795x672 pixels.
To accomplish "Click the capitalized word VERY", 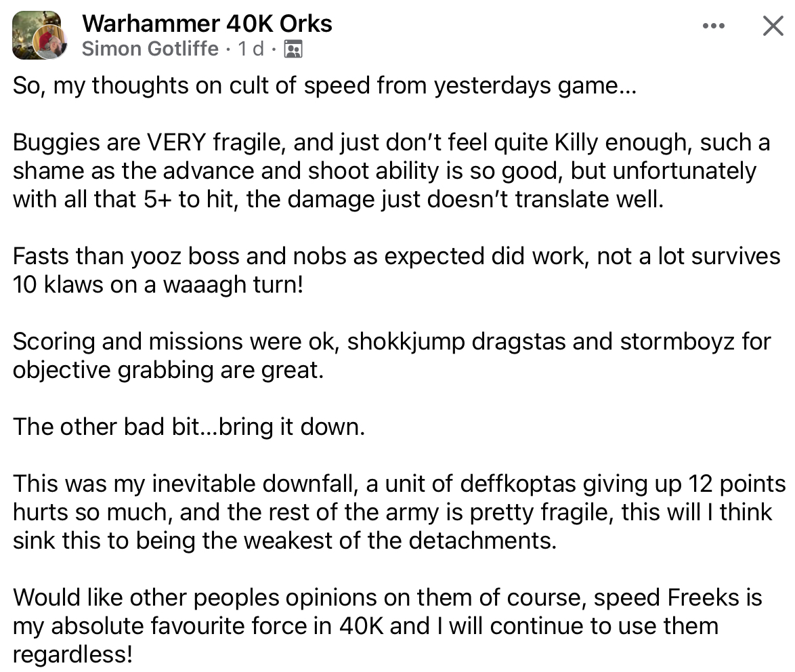I will point(176,142).
